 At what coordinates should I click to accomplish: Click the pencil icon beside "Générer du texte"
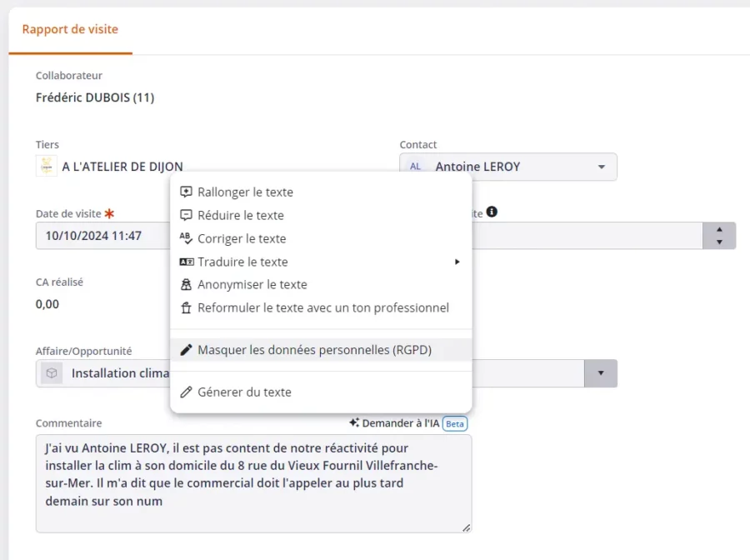pos(188,392)
